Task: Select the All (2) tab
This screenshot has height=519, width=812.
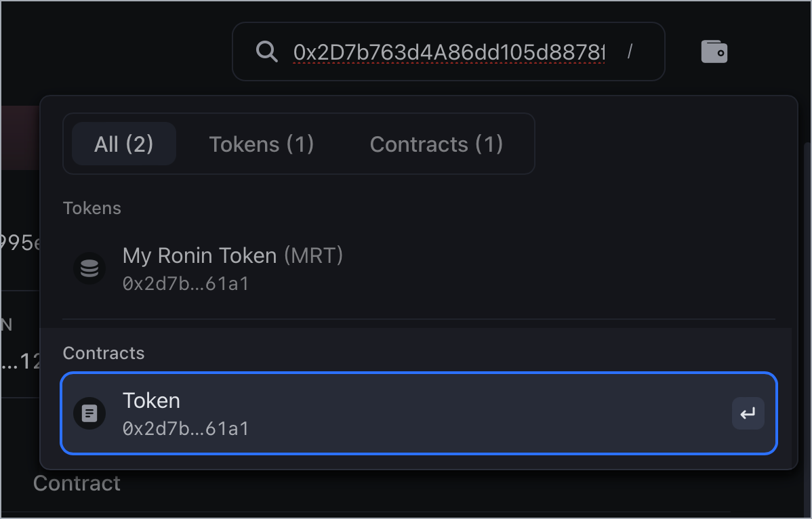Action: [124, 144]
